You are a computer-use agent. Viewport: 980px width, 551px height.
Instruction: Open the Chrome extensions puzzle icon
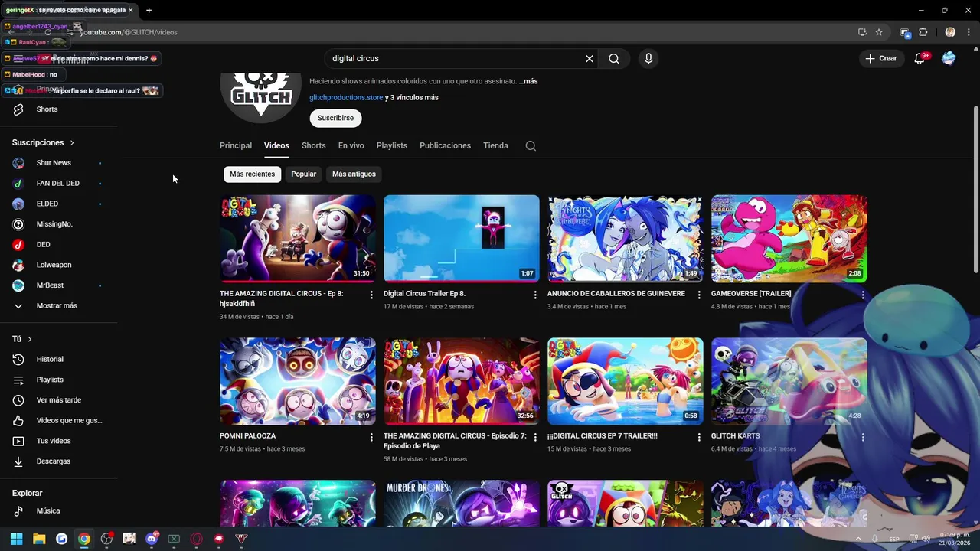(923, 32)
